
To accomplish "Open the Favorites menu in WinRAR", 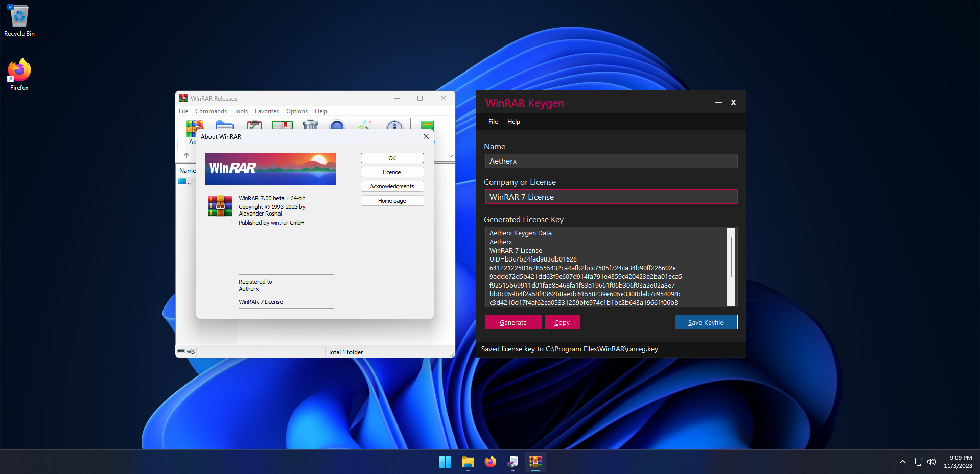I will 267,111.
